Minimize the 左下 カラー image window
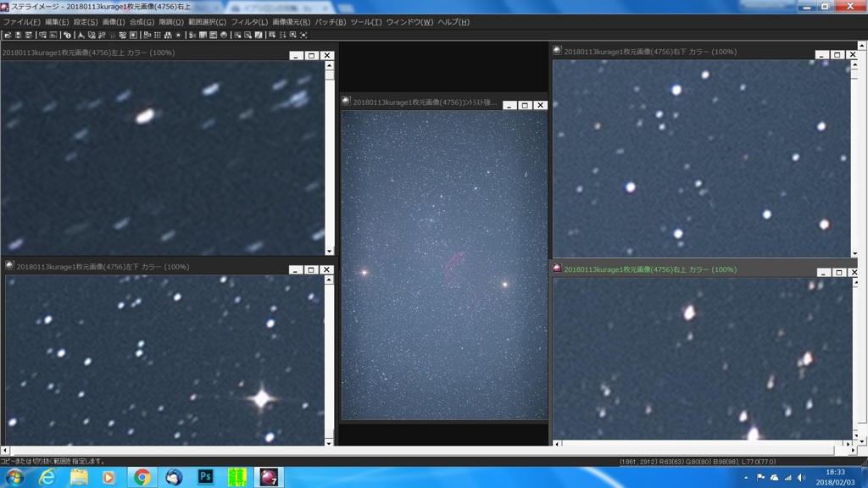This screenshot has height=488, width=868. click(x=296, y=269)
